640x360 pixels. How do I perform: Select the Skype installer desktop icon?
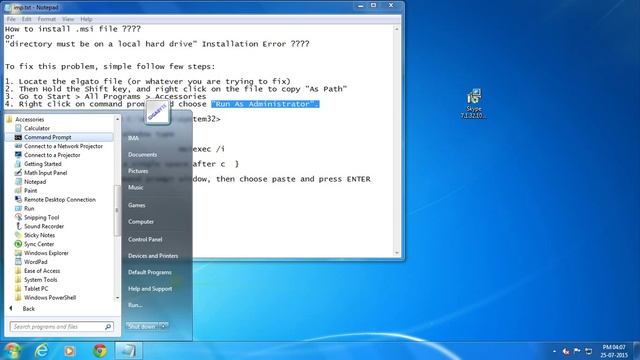pos(473,104)
